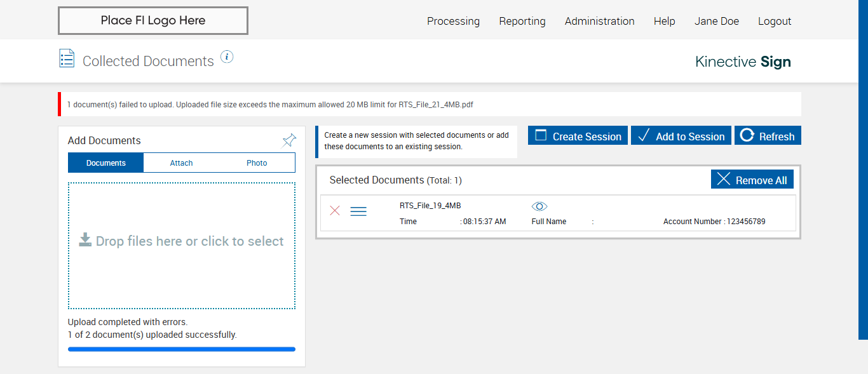Click the download arrow icon in drop zone

85,239
